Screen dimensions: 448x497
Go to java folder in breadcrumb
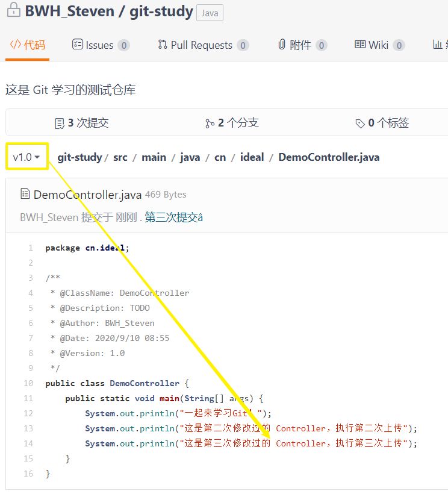190,157
